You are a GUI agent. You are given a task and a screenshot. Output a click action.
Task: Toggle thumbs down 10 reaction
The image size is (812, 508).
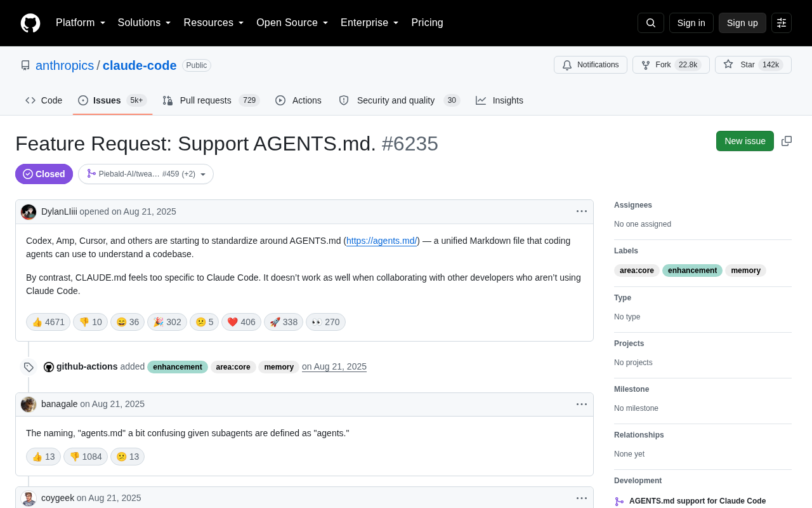90,322
